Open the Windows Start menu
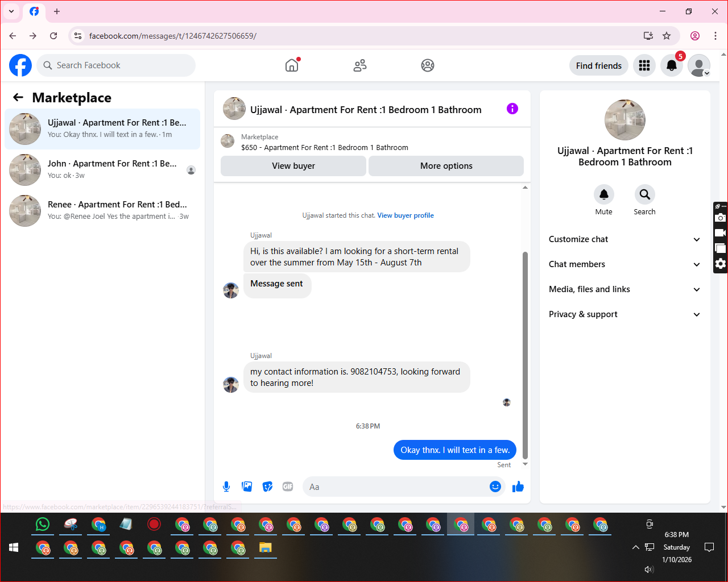 14,547
